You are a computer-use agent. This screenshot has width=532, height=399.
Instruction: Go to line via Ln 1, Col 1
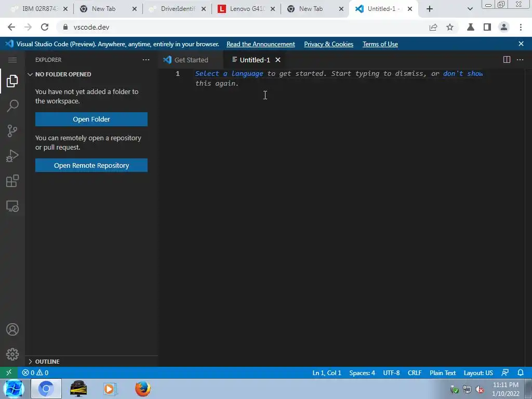pyautogui.click(x=327, y=373)
